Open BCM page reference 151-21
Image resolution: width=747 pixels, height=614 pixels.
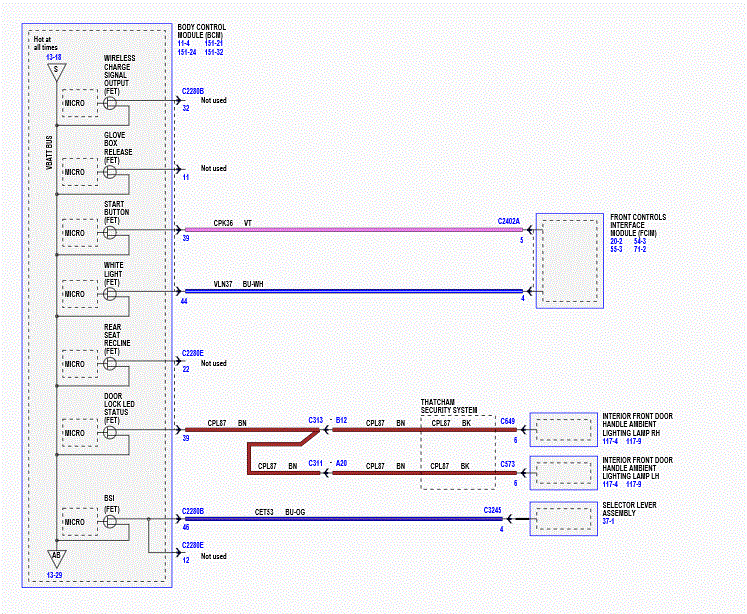(x=214, y=43)
